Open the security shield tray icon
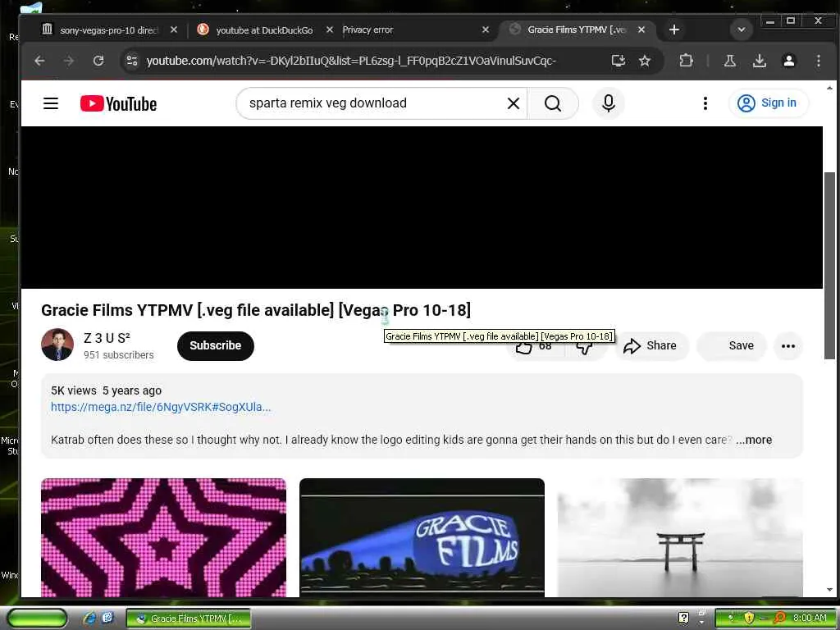The image size is (840, 630). 749,618
